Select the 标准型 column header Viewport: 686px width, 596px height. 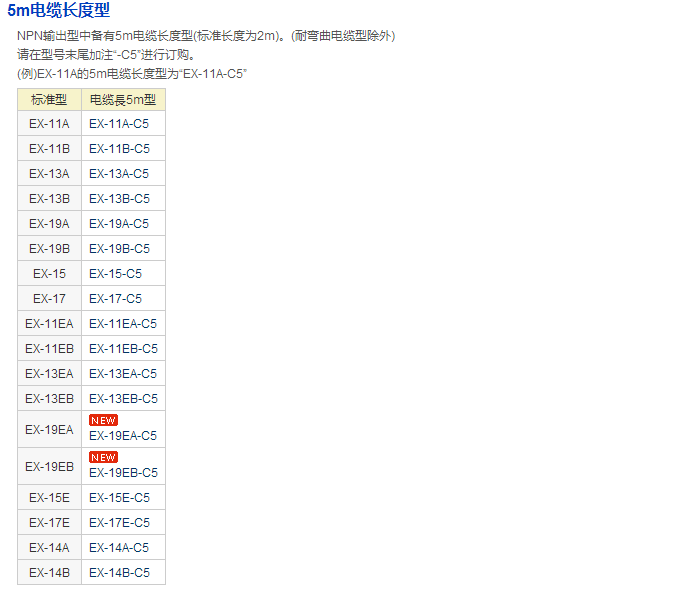click(x=49, y=99)
